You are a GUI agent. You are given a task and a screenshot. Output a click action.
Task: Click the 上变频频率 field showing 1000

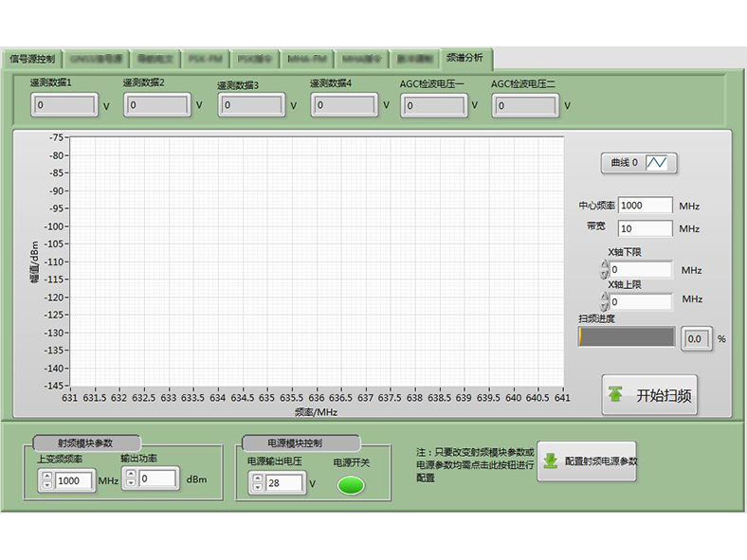pos(74,480)
